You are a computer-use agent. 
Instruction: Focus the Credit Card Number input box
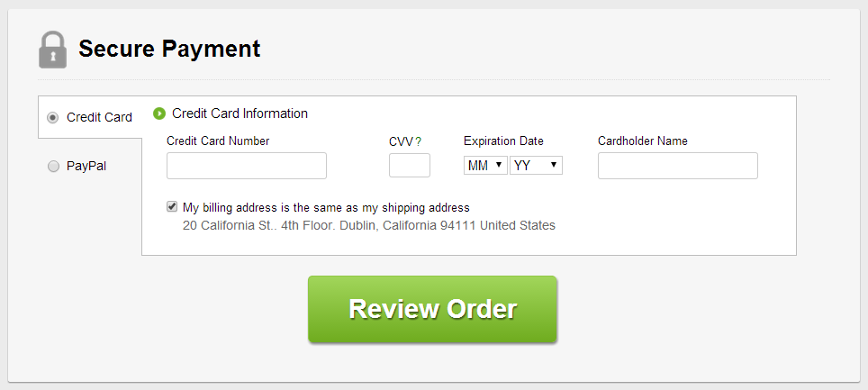pos(247,166)
